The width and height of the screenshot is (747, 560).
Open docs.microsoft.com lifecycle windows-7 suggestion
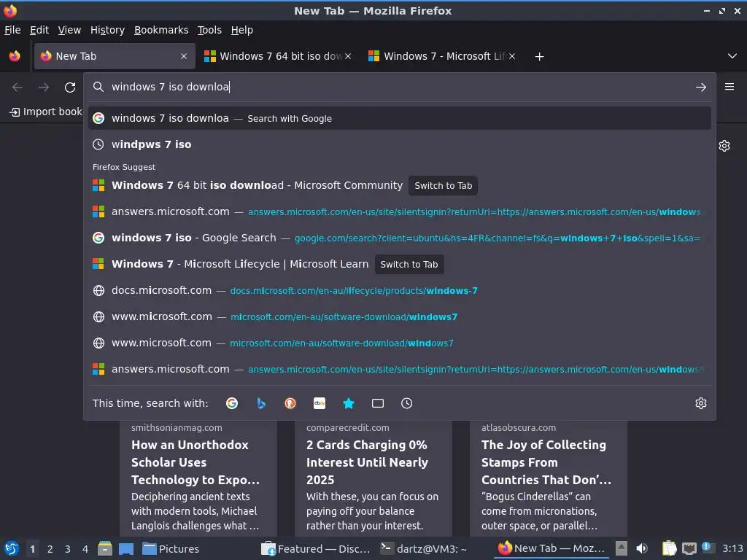point(400,290)
